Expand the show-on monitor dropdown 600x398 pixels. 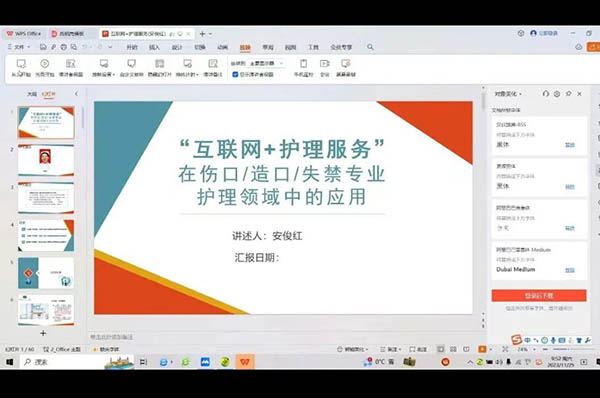(266, 64)
